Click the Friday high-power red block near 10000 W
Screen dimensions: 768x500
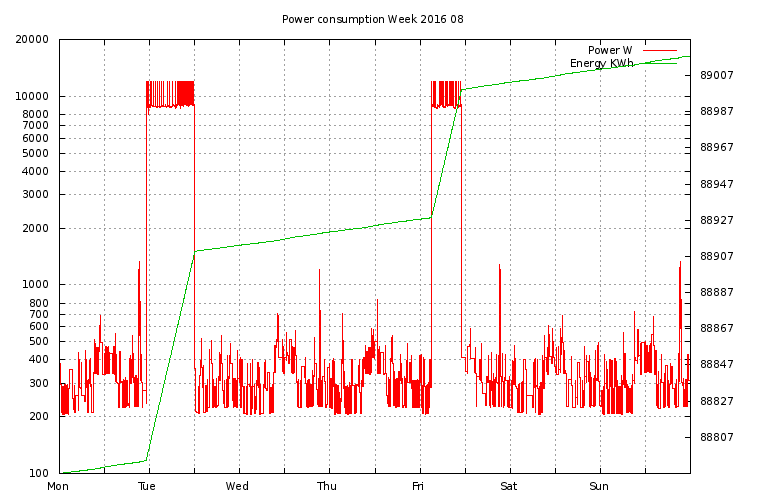coord(446,94)
